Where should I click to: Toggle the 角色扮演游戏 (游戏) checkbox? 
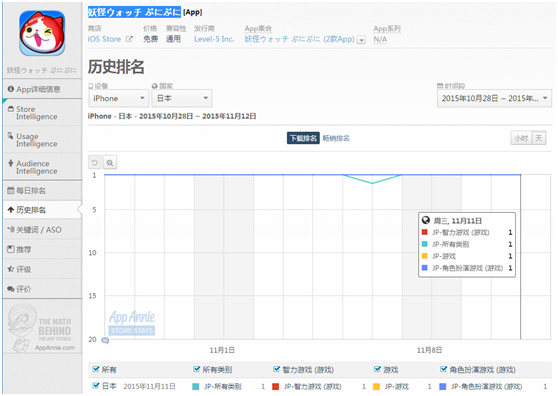tap(443, 369)
